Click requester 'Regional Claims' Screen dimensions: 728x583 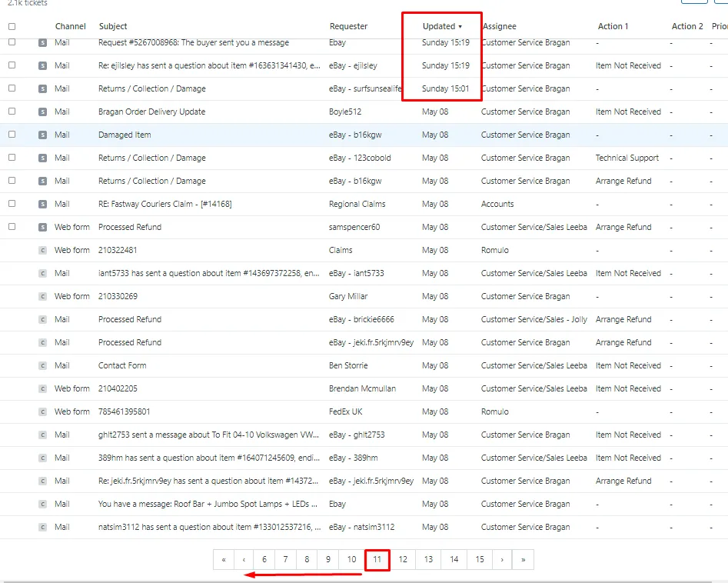(357, 204)
